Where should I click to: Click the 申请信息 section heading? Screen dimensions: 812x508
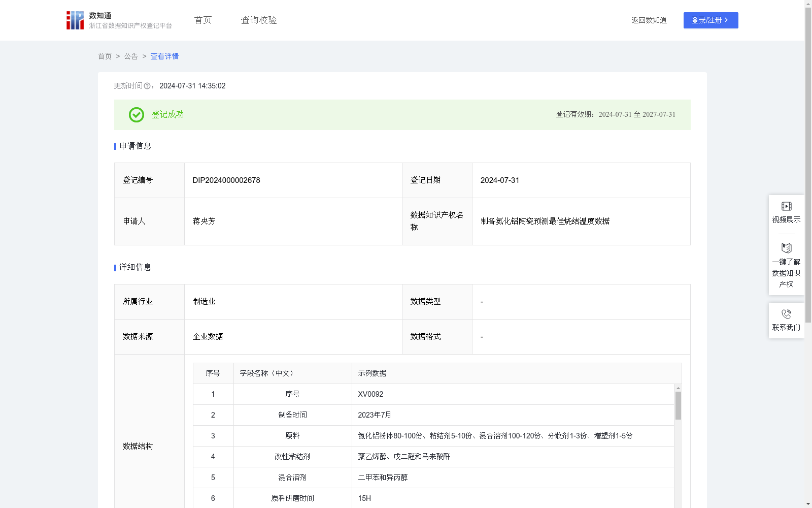tap(136, 146)
